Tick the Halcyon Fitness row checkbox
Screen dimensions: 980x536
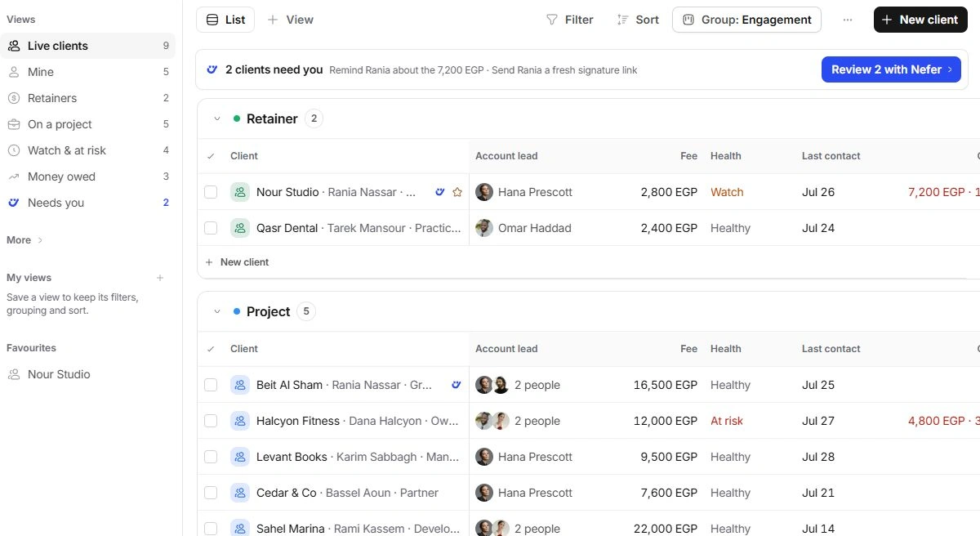211,421
